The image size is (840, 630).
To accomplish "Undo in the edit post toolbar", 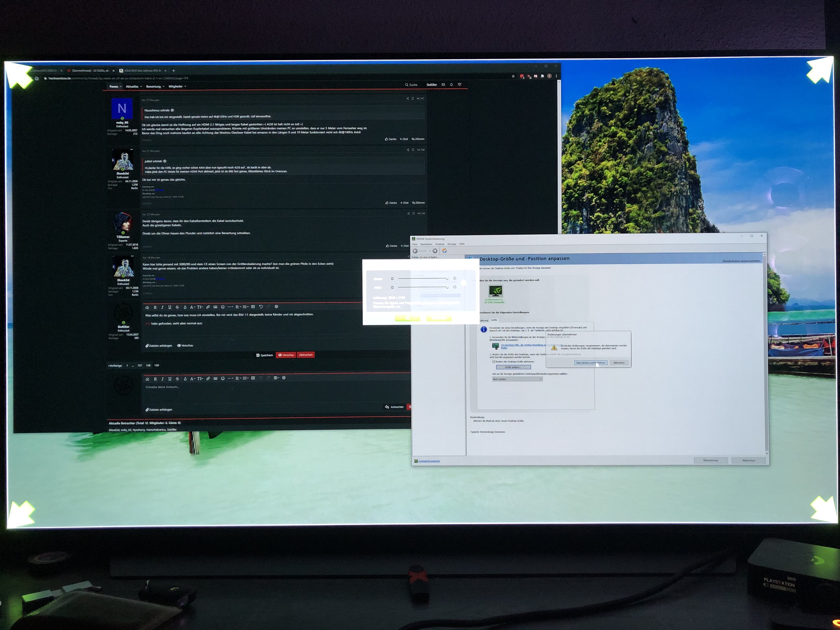I will (x=261, y=307).
